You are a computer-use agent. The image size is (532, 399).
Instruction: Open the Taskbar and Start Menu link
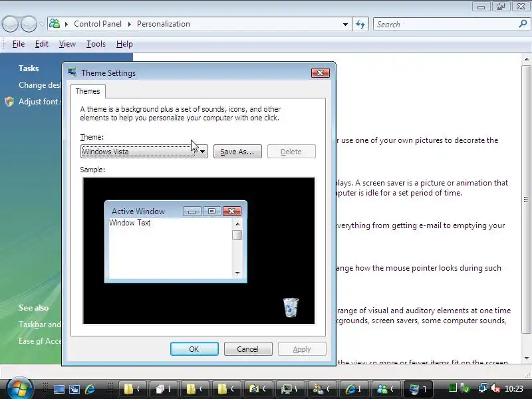(40, 325)
